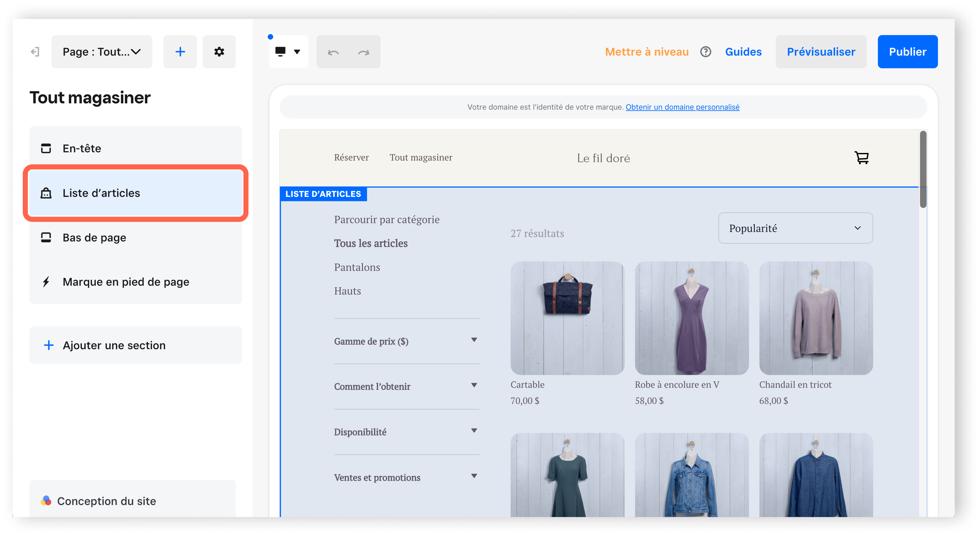Click the 27 résultats text
This screenshot has height=536, width=980.
pos(537,233)
